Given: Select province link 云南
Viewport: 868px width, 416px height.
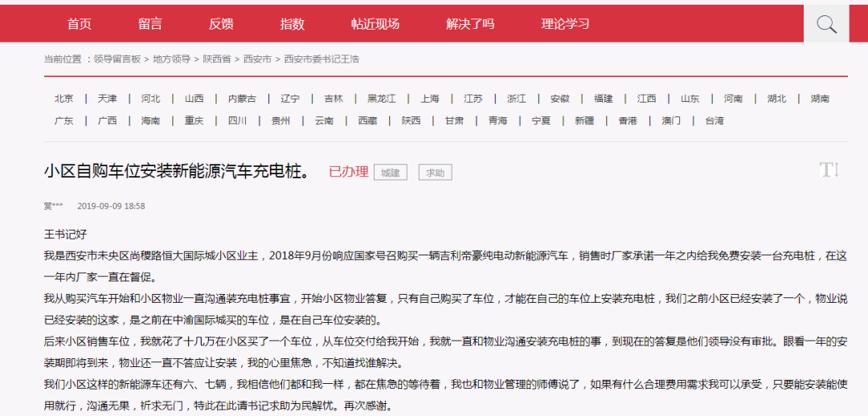Looking at the screenshot, I should pos(325,120).
